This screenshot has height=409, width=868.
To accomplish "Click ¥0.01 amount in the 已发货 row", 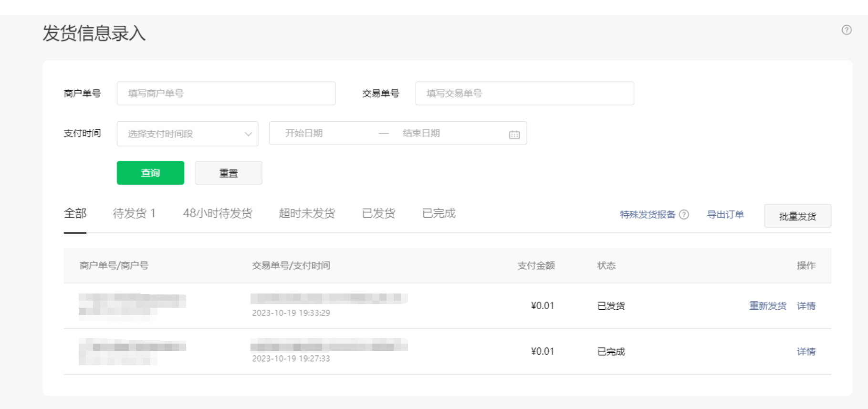I will pyautogui.click(x=543, y=306).
